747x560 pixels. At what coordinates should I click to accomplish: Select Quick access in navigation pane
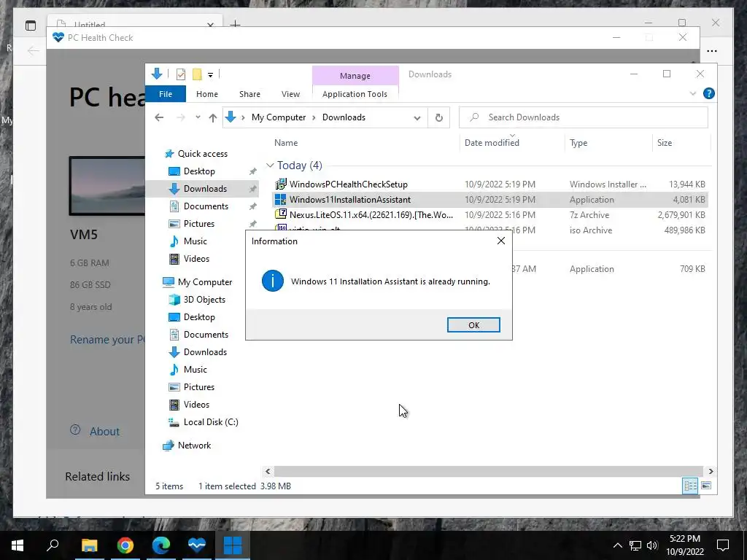pyautogui.click(x=203, y=154)
